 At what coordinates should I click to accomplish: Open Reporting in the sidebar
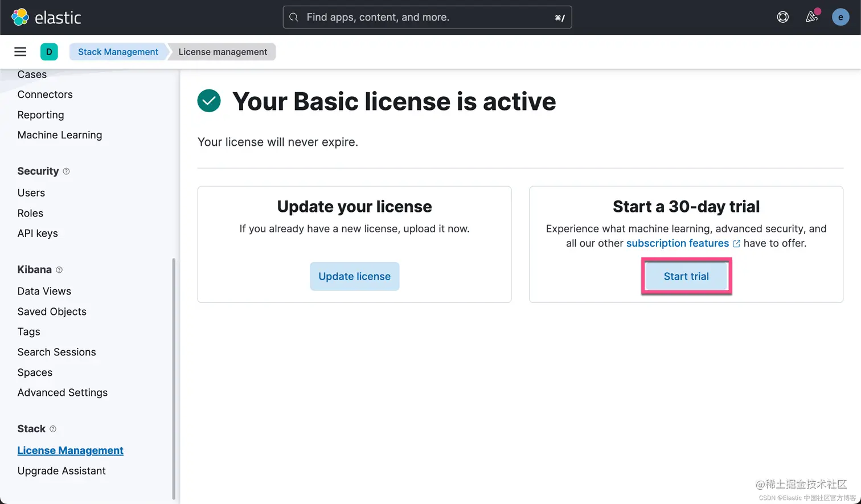click(40, 115)
